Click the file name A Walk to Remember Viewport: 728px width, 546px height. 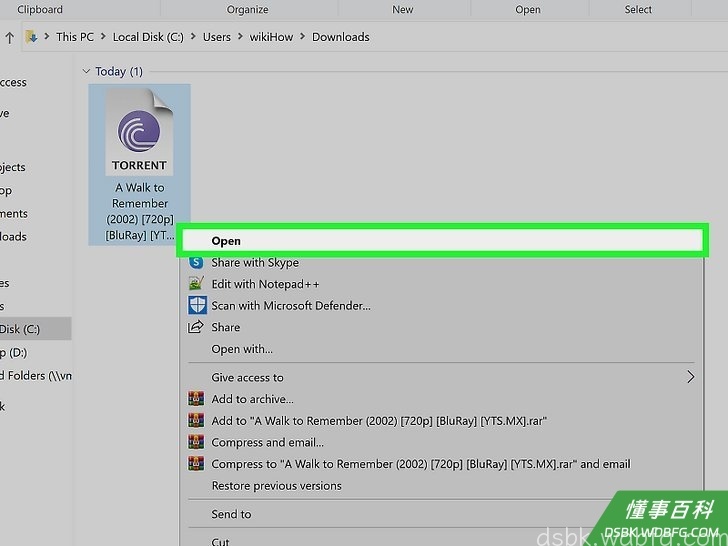(139, 211)
